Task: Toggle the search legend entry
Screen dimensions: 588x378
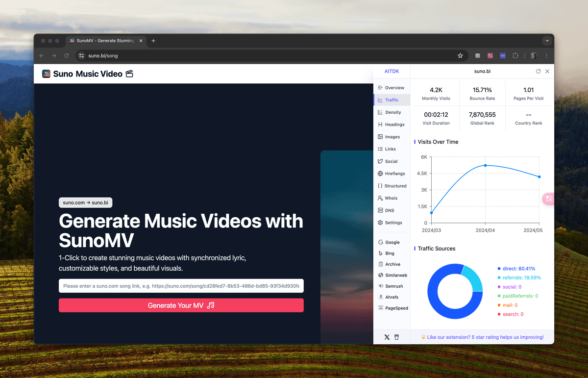Action: (513, 314)
